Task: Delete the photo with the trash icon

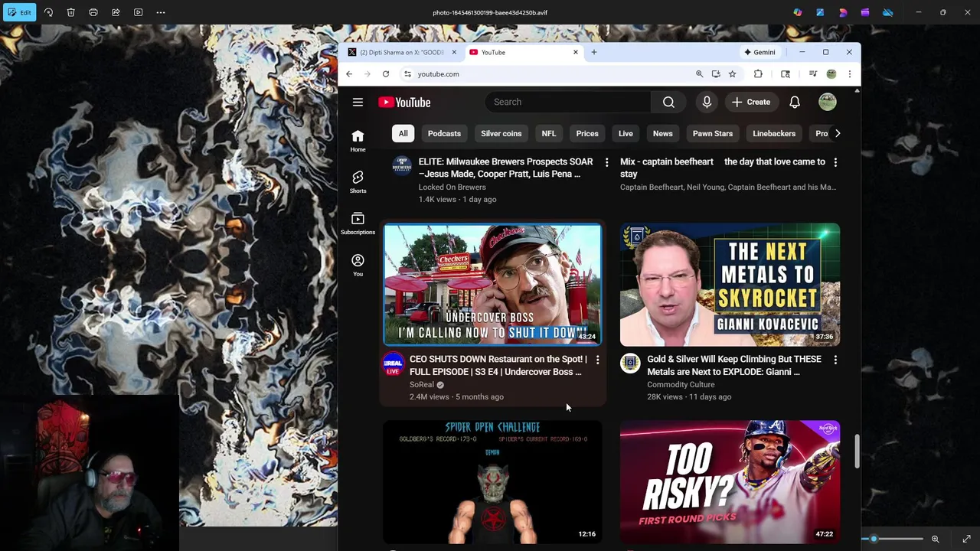Action: [70, 12]
